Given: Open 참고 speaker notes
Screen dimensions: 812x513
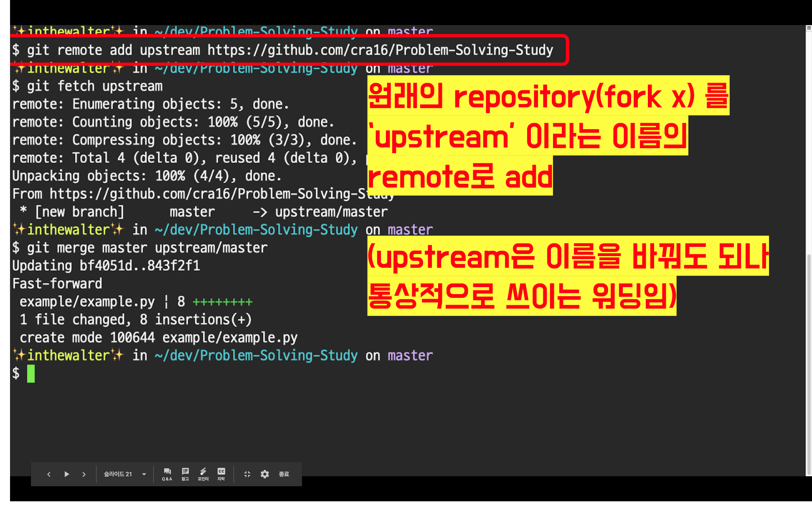Looking at the screenshot, I should point(185,474).
